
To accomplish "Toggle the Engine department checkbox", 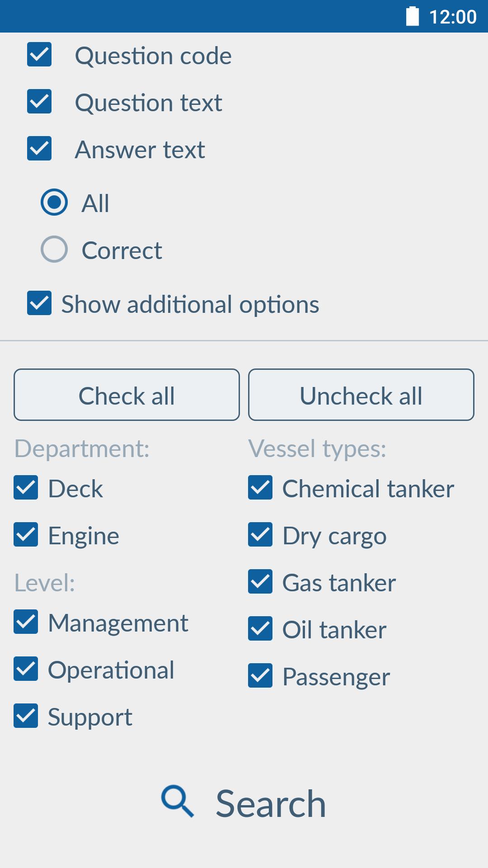I will click(x=26, y=535).
